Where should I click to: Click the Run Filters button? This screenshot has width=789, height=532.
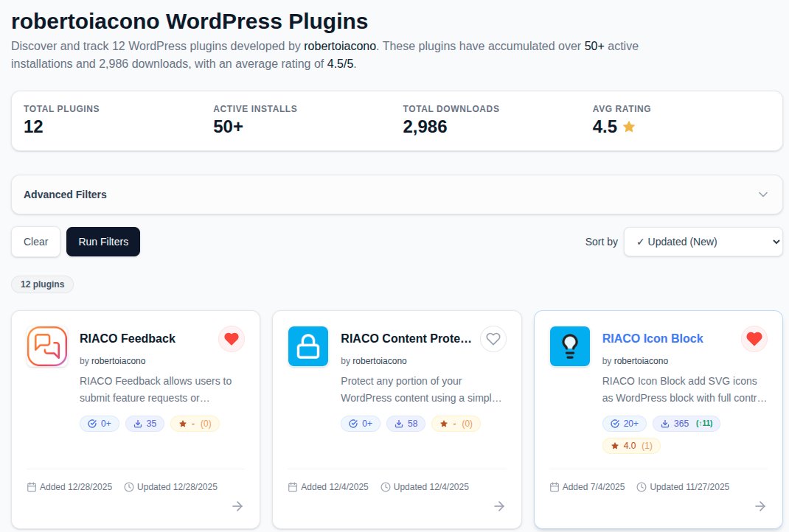[x=103, y=242]
